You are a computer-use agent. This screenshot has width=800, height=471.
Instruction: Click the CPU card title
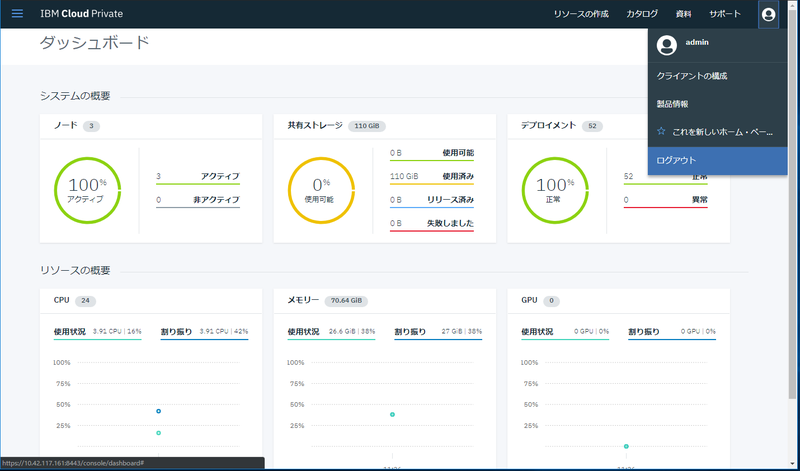pyautogui.click(x=61, y=300)
